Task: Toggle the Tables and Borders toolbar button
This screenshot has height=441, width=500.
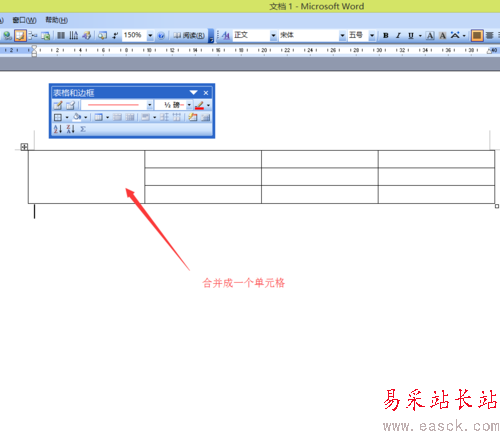Action: click(x=20, y=35)
